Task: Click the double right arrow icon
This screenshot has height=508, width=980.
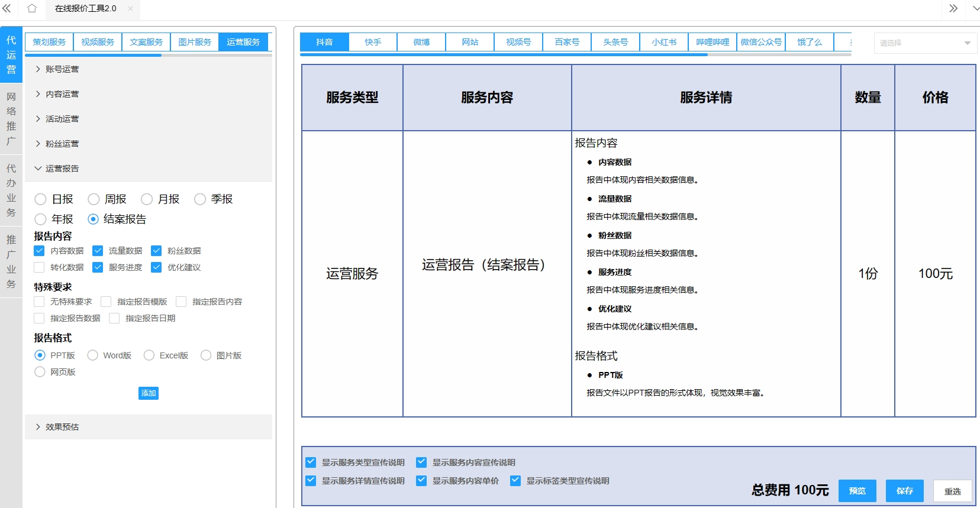Action: pos(953,8)
